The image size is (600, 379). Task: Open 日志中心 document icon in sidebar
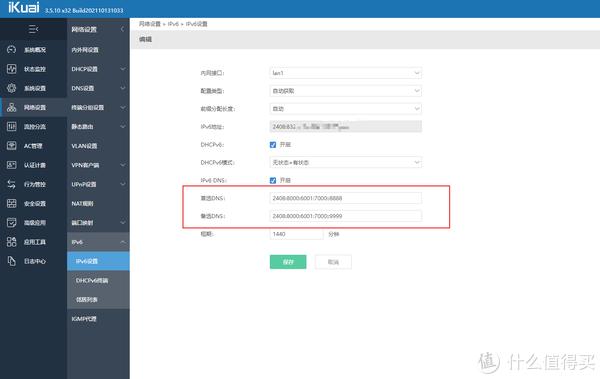pyautogui.click(x=11, y=261)
